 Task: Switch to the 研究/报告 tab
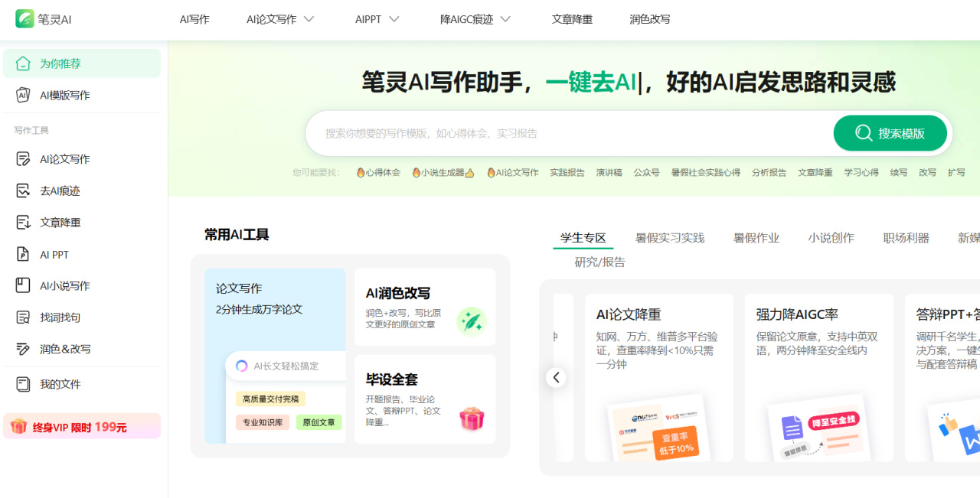(x=600, y=262)
